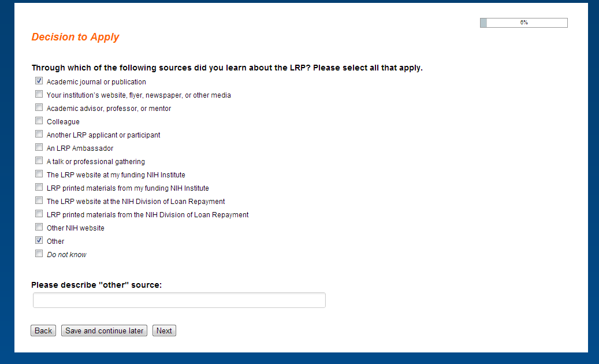
Task: Check LRP website at NIH Division of Loan Repayment
Action: point(39,200)
